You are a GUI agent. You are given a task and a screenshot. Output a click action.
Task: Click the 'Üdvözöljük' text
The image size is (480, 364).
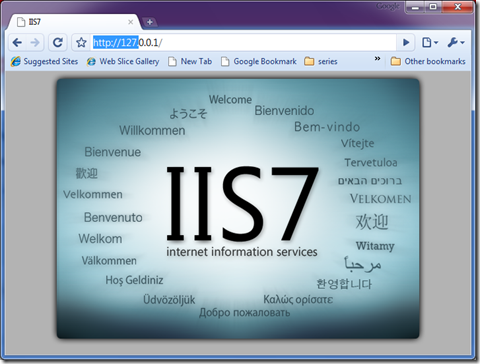169,300
